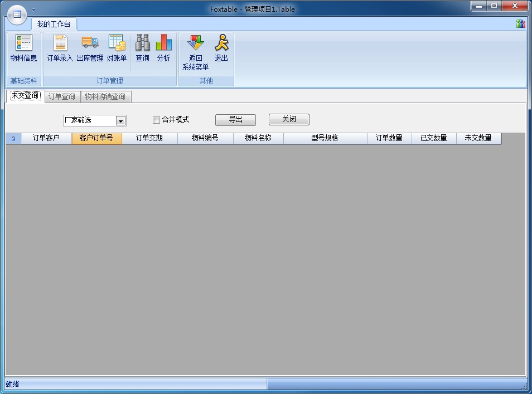The height and width of the screenshot is (394, 532).
Task: Click the 导出 export button
Action: 235,120
